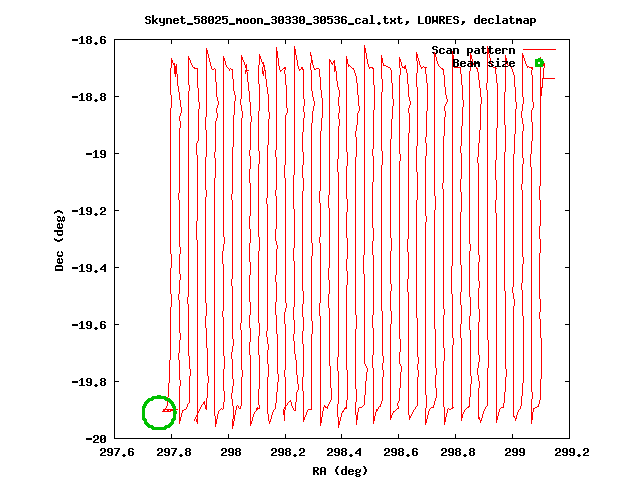Viewport: 640px width, 480px height.
Task: Click the 297.8 RA axis tick label
Action: point(174,452)
